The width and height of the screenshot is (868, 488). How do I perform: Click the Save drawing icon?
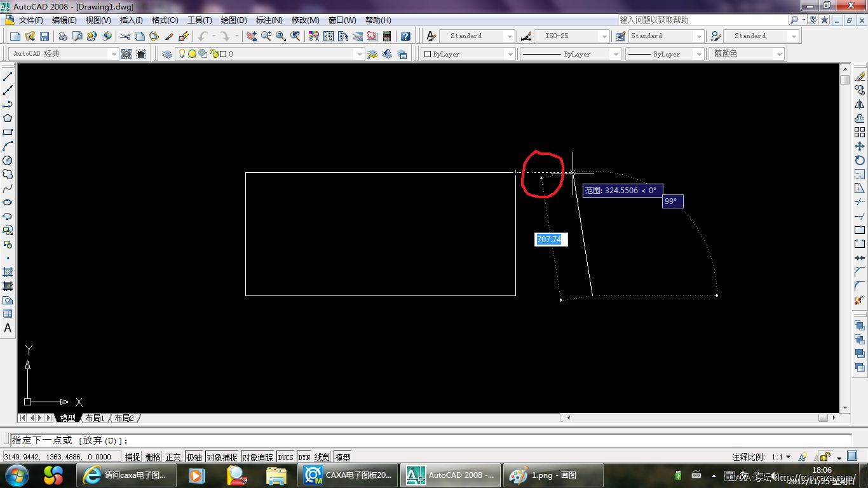[x=44, y=36]
